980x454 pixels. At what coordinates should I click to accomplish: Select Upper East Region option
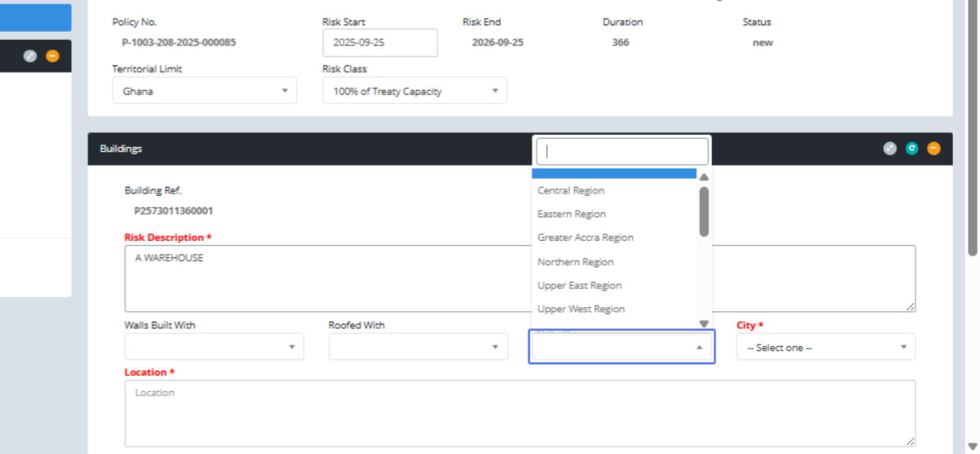pyautogui.click(x=579, y=286)
